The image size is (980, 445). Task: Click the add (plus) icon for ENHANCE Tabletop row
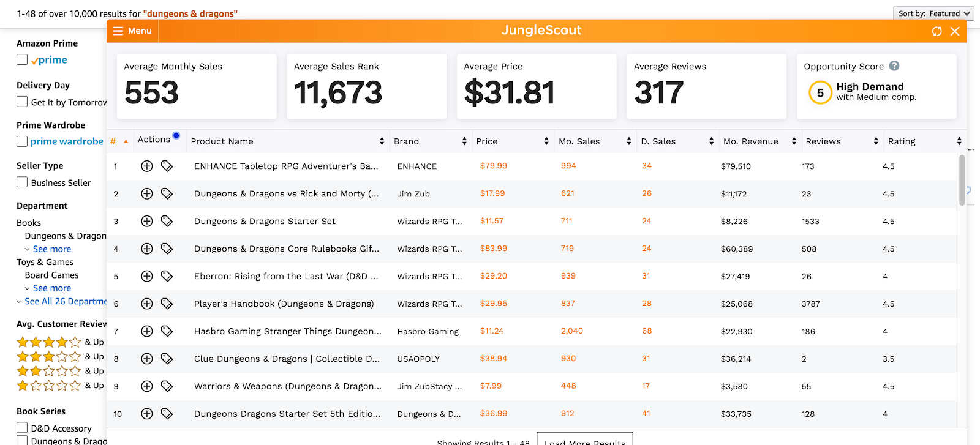[x=147, y=166]
